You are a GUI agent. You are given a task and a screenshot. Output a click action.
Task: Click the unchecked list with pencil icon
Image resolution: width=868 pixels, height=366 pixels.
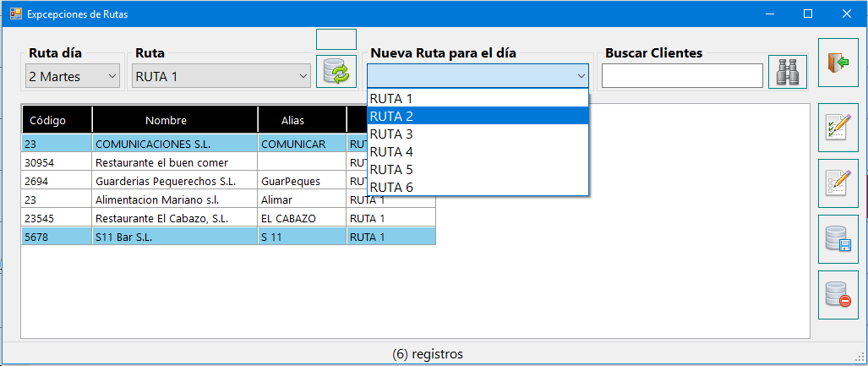pos(838,183)
